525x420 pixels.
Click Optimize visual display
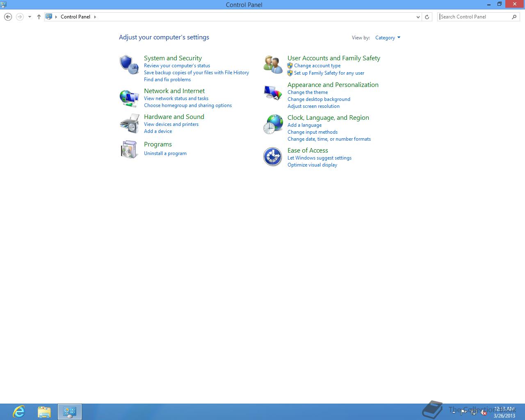(x=312, y=165)
